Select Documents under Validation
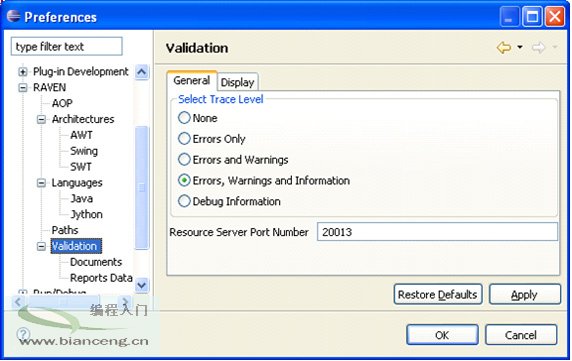Image resolution: width=572 pixels, height=361 pixels. (96, 262)
